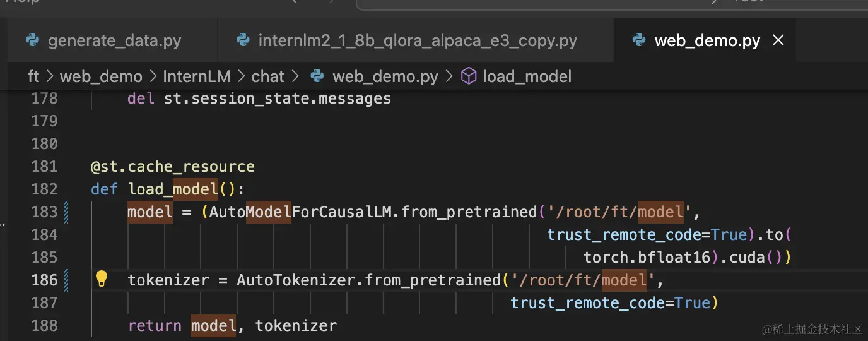
Task: Expand the web_demo folder breadcrumb
Action: coord(101,76)
